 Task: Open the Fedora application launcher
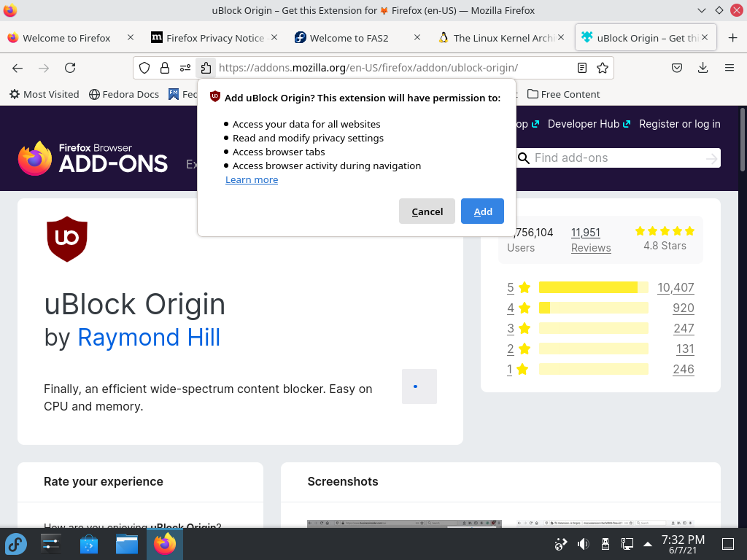click(x=16, y=544)
